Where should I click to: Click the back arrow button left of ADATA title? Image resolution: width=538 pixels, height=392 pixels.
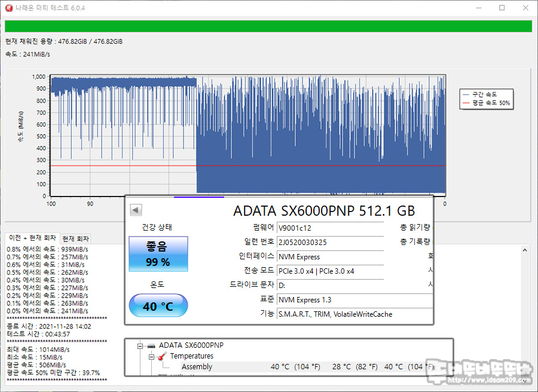click(x=136, y=210)
